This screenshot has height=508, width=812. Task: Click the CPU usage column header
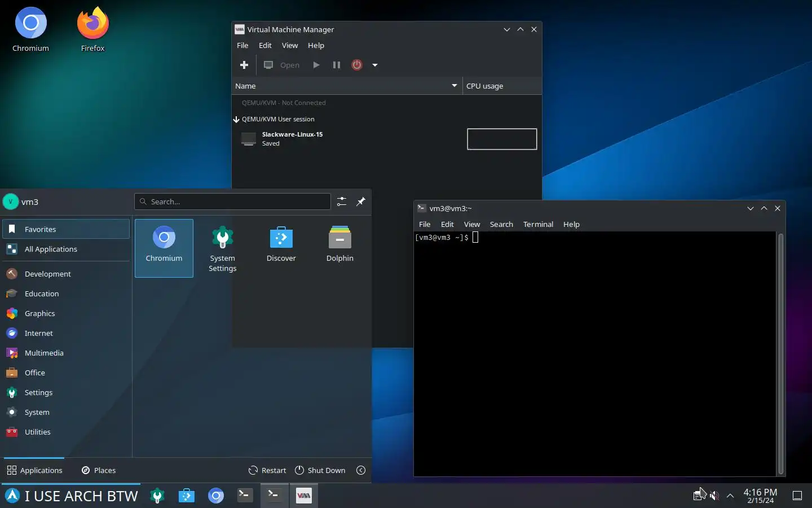click(x=502, y=86)
